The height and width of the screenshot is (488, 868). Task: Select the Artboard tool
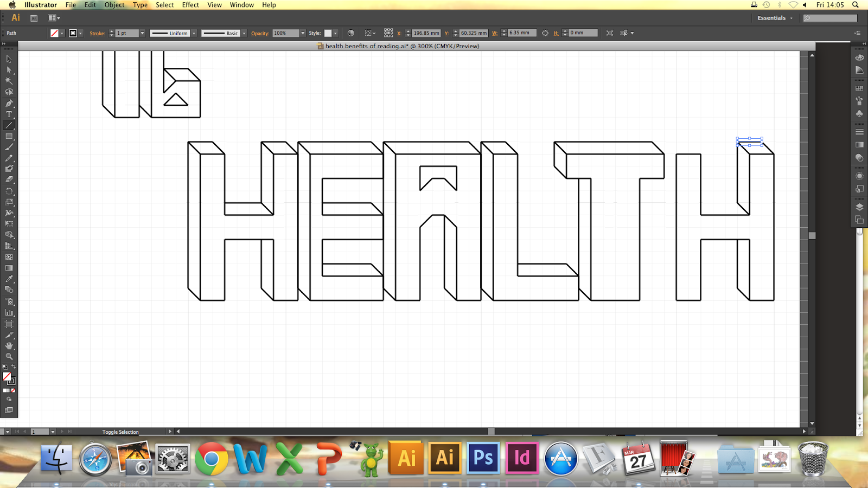9,324
